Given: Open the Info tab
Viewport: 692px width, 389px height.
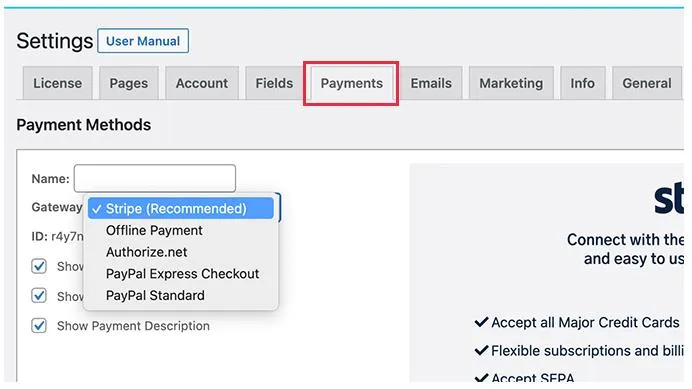Looking at the screenshot, I should pyautogui.click(x=583, y=83).
